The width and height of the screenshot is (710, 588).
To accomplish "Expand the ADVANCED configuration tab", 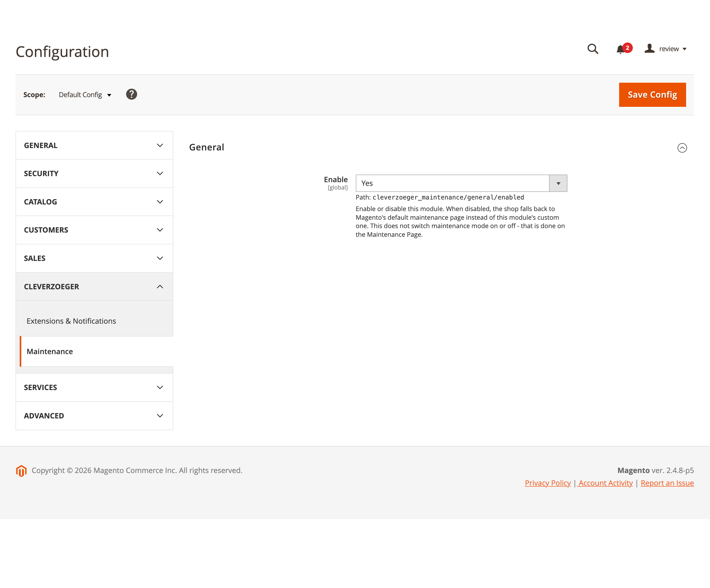I will coord(94,416).
